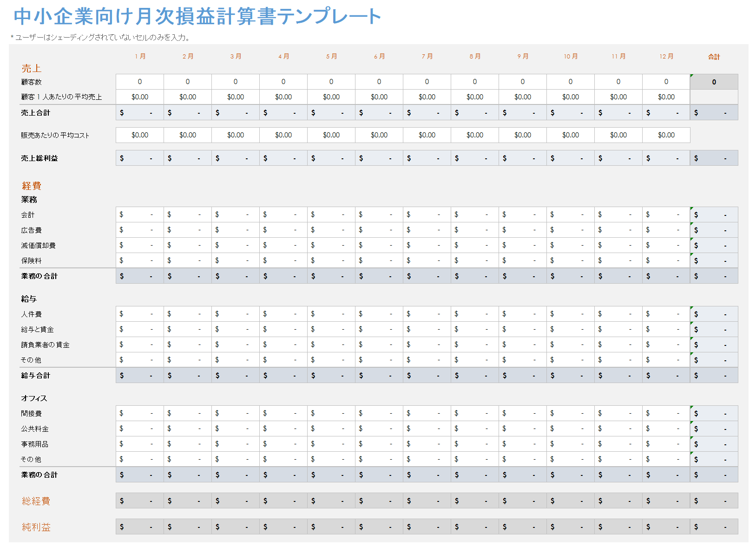Click the 売上 section heading
Screen dimensions: 756x546
(32, 68)
